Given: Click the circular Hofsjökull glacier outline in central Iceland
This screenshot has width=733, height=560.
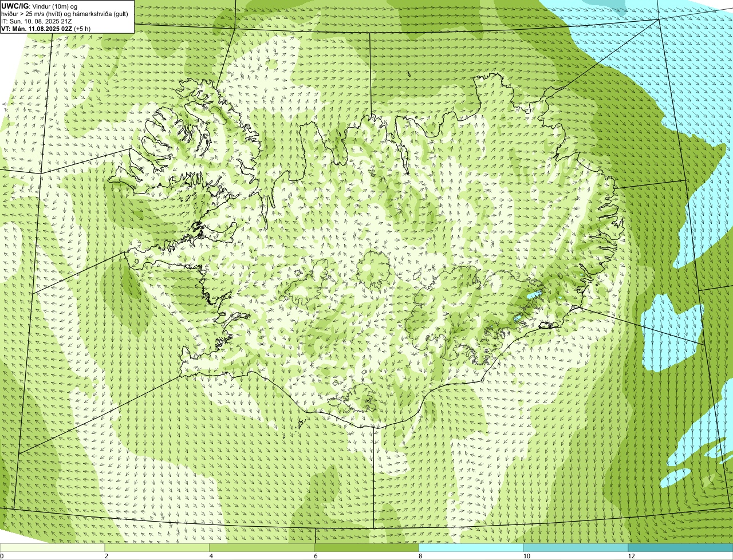Looking at the screenshot, I should pos(373,269).
